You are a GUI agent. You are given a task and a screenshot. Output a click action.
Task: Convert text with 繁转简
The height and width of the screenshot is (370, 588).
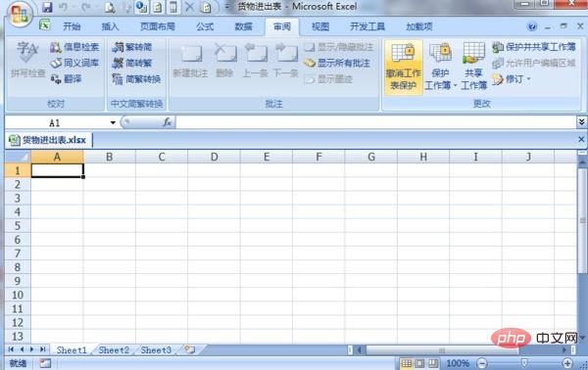click(x=132, y=47)
